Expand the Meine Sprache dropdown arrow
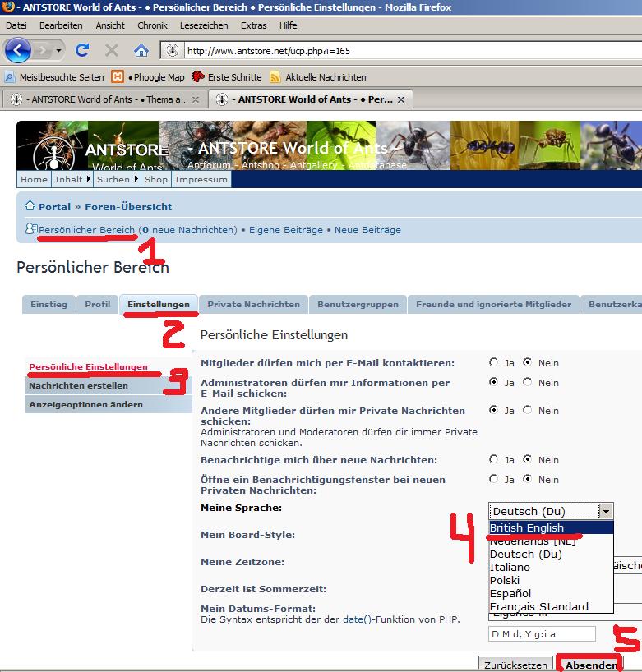Image resolution: width=642 pixels, height=672 pixels. click(606, 511)
